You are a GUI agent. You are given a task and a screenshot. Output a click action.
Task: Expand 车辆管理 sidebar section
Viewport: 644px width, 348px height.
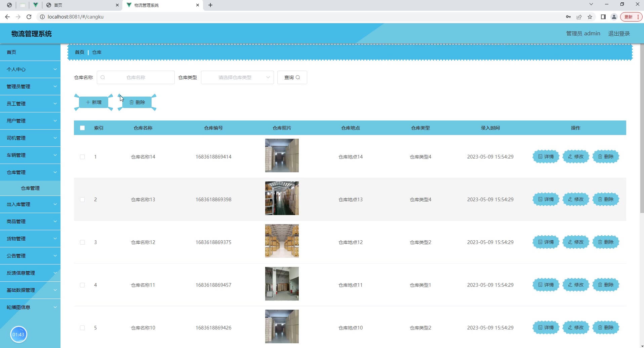coord(30,155)
